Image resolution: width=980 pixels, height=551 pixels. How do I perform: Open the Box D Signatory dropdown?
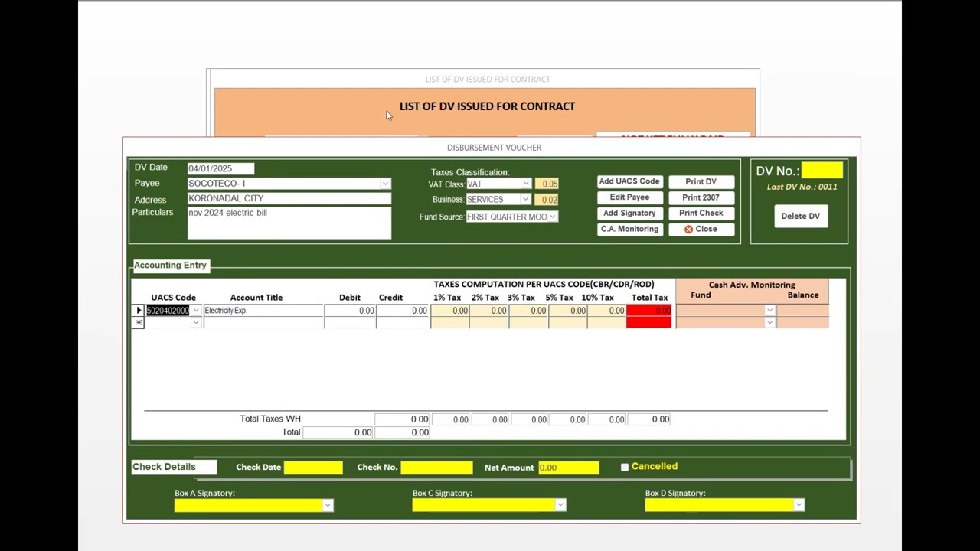click(x=799, y=505)
